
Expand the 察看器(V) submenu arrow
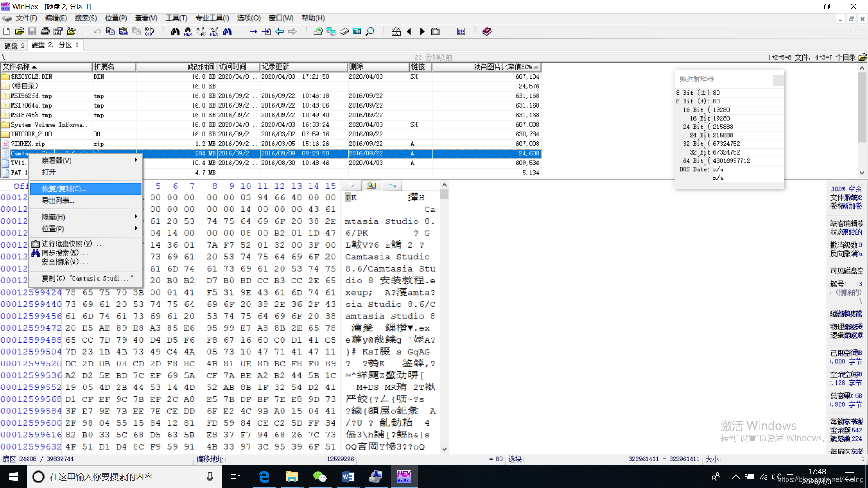(136, 160)
